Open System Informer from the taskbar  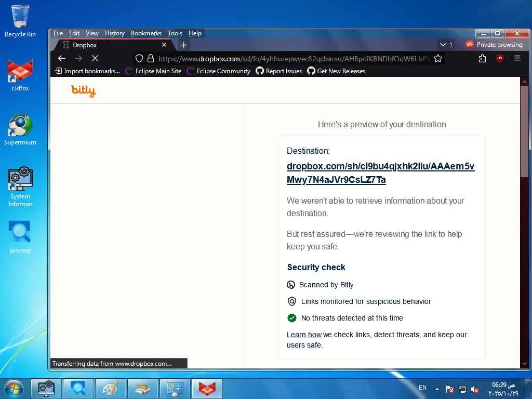(46, 389)
